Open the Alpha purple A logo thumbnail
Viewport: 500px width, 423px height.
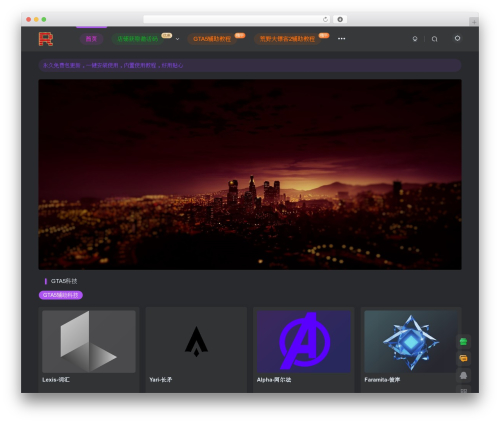(x=304, y=342)
